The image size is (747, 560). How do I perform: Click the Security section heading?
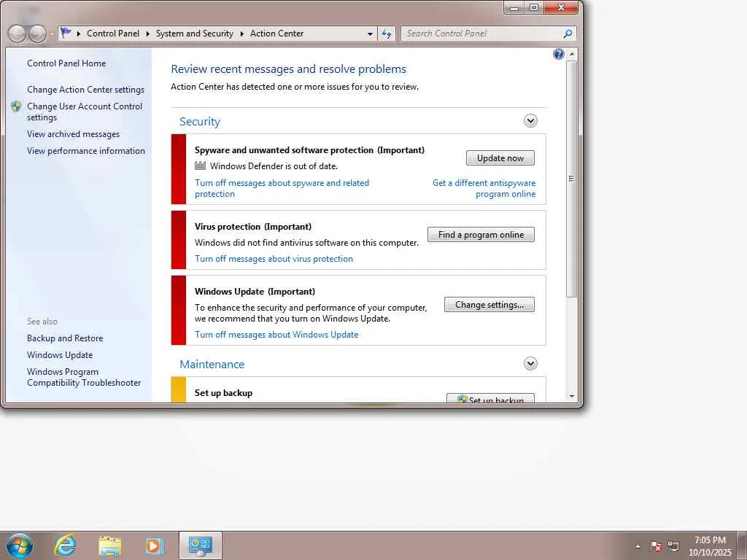click(x=200, y=122)
